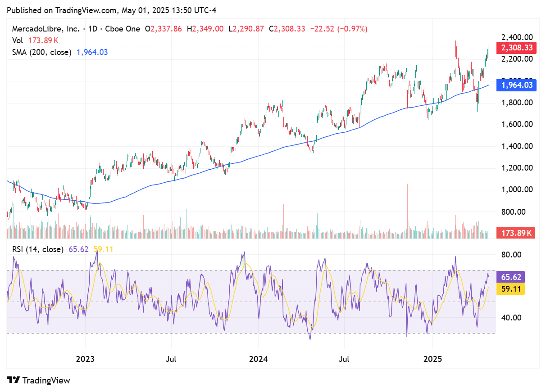Click the yellow RSI average label 59.11 on axis
The width and height of the screenshot is (546, 392).
click(x=510, y=288)
